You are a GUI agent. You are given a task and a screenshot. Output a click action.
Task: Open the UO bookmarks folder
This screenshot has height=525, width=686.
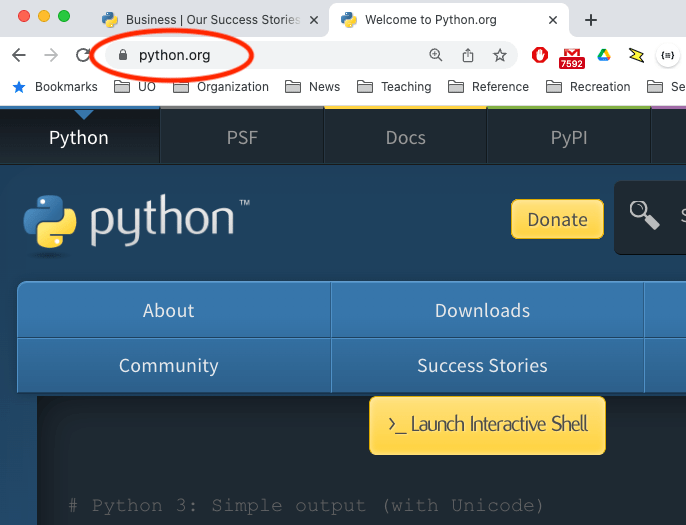coord(135,87)
